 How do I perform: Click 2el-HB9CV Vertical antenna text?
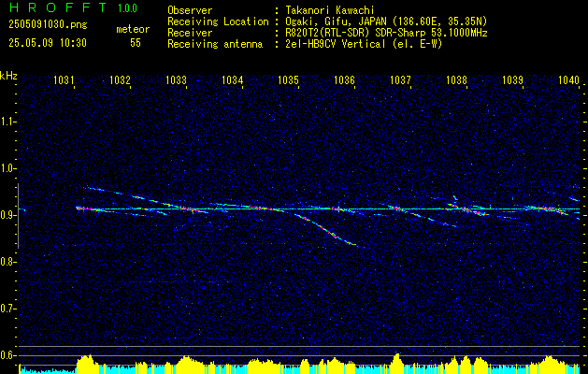[x=365, y=44]
